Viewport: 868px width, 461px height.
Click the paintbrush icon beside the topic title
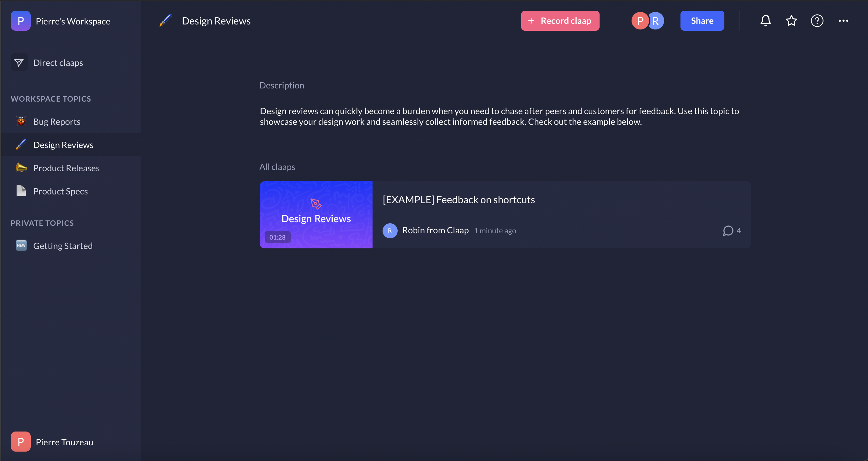click(166, 21)
